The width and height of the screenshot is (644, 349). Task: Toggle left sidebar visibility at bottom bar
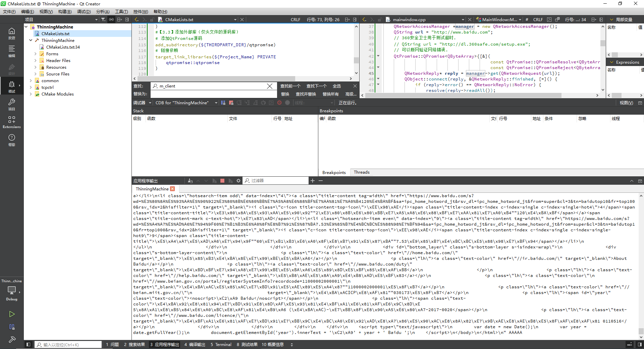click(28, 344)
